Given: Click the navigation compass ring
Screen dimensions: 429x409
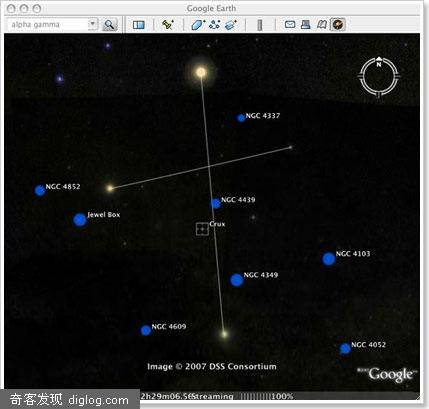Looking at the screenshot, I should point(379,77).
